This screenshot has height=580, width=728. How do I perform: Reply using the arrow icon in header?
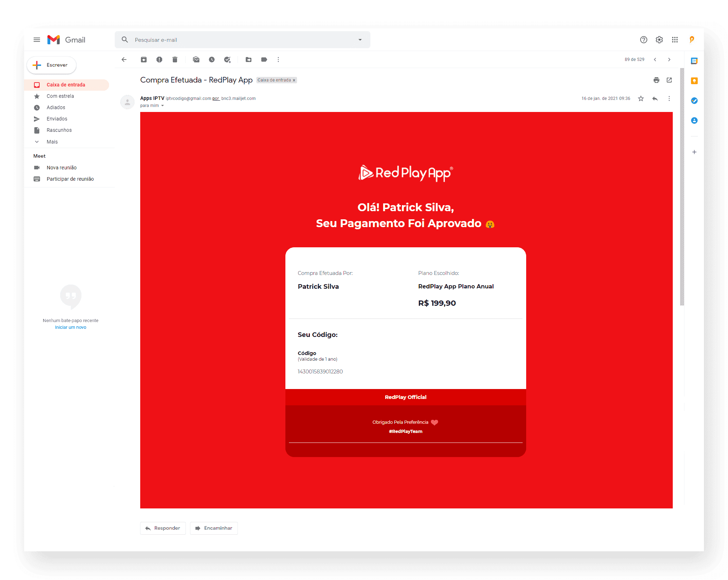655,98
